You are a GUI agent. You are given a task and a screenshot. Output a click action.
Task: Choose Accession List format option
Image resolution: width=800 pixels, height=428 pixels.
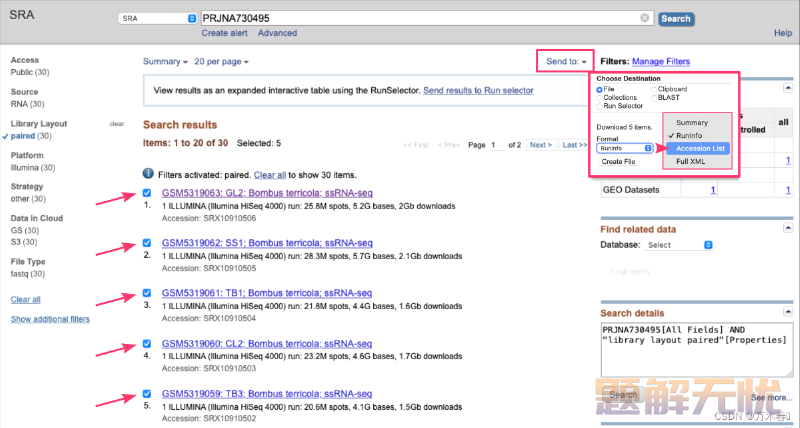pyautogui.click(x=700, y=148)
